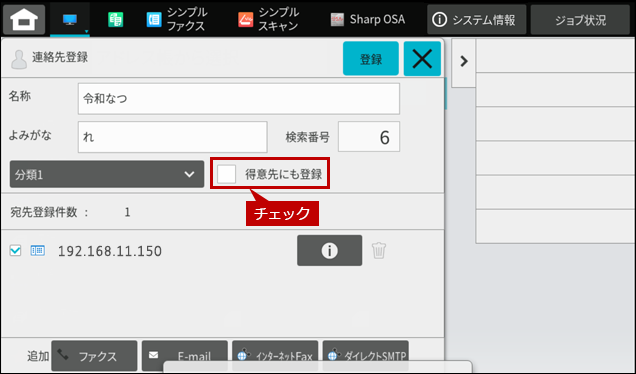Add a ファクス destination

[94, 356]
